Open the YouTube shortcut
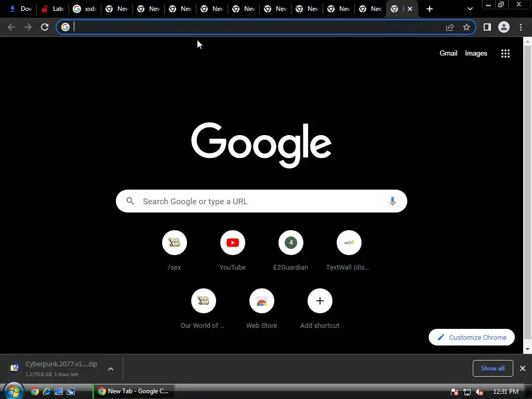 click(232, 250)
